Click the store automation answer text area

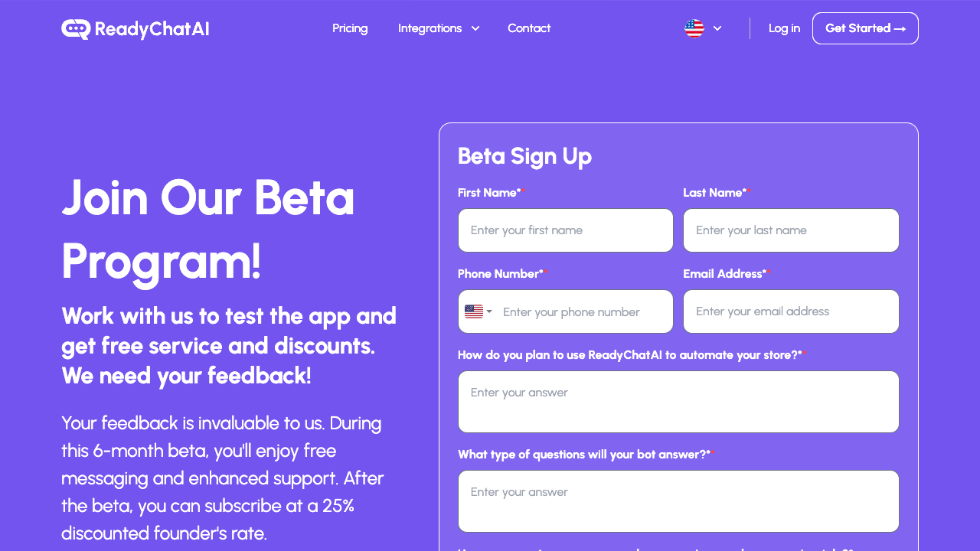click(678, 402)
